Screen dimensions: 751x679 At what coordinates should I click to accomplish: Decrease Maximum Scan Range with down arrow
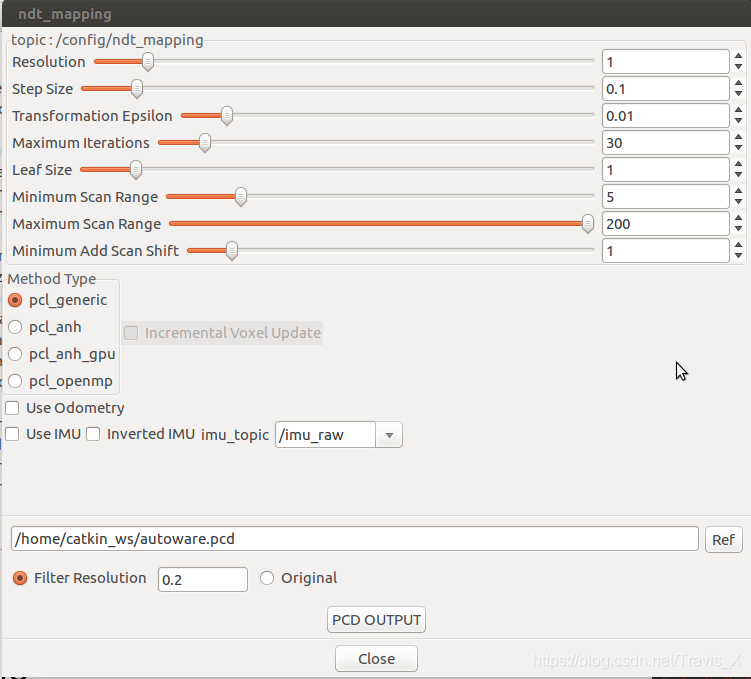pyautogui.click(x=739, y=228)
